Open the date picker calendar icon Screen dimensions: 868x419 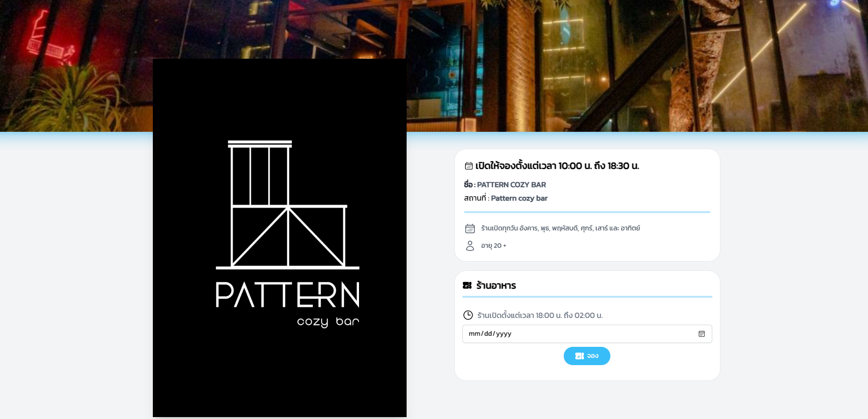pyautogui.click(x=701, y=334)
